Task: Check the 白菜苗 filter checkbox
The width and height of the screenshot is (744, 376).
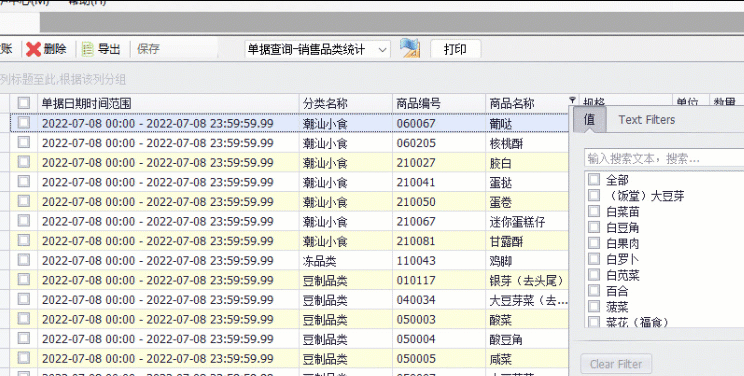Action: 594,211
